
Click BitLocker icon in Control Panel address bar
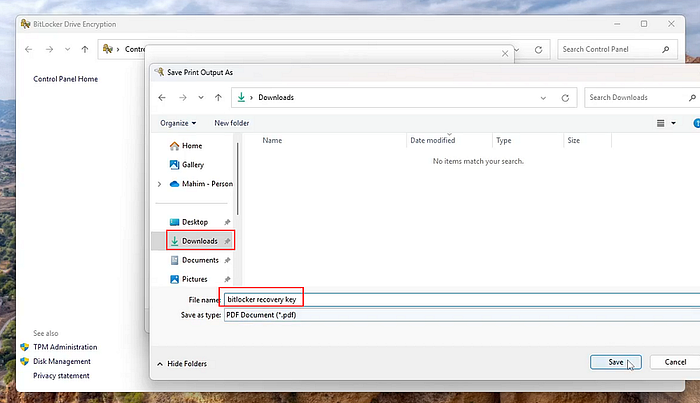click(108, 49)
